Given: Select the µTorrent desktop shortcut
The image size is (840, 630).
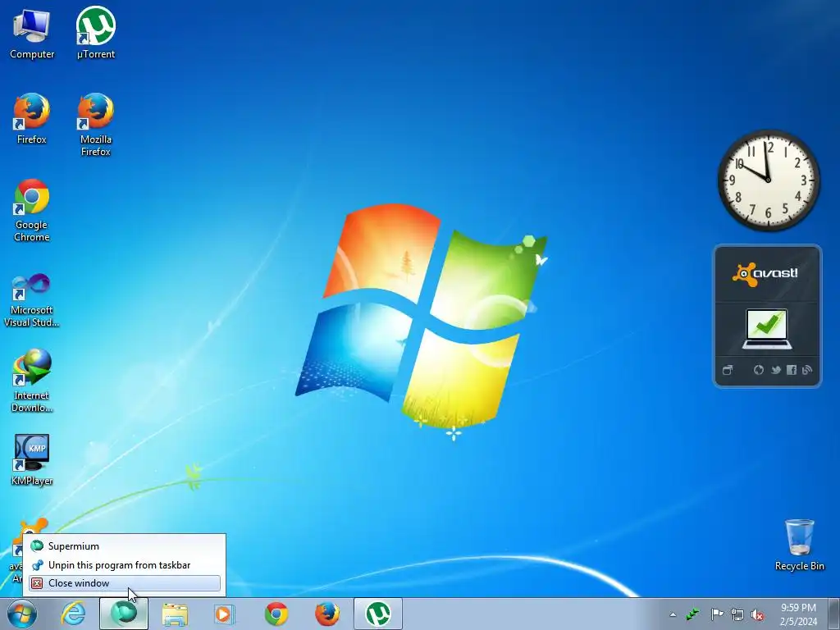Looking at the screenshot, I should [96, 34].
